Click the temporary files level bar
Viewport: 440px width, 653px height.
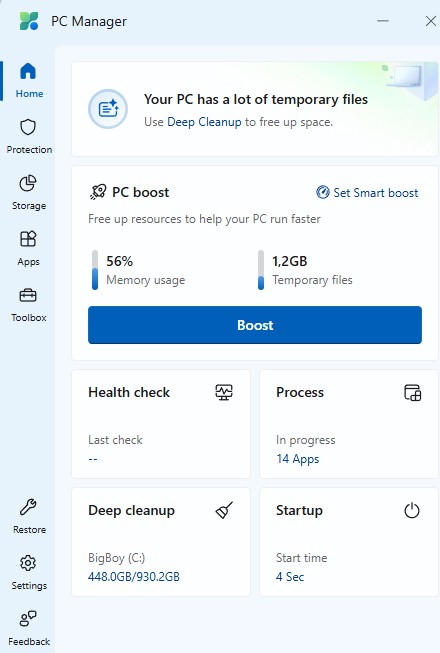click(x=261, y=270)
